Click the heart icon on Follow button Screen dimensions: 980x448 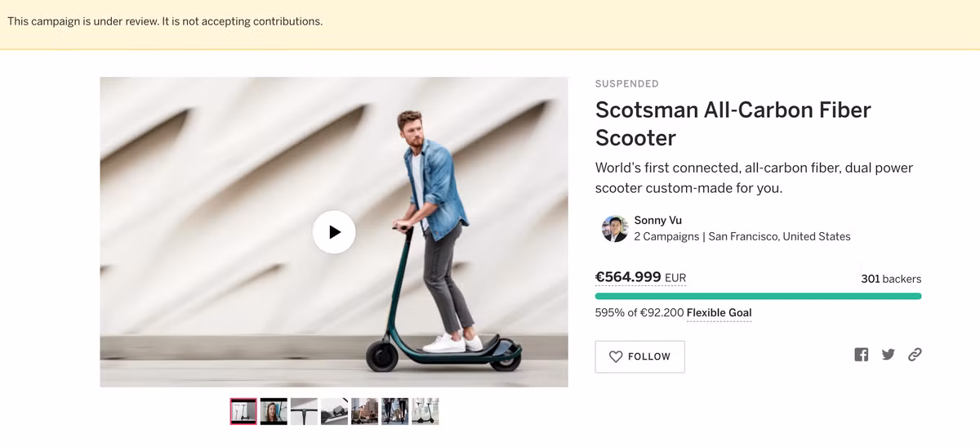point(616,356)
